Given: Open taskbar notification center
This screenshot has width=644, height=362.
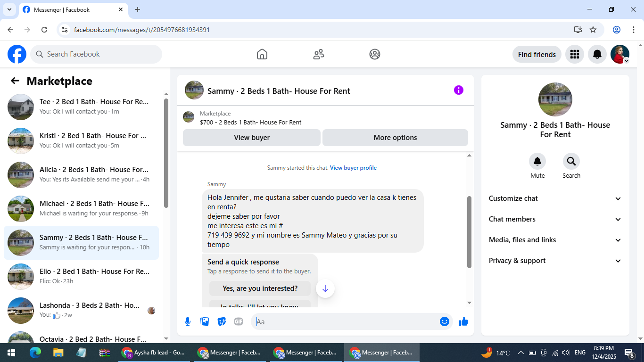Looking at the screenshot, I should point(629,353).
